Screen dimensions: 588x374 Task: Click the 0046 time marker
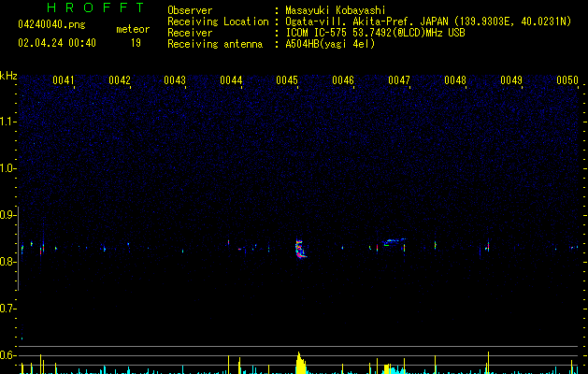[343, 80]
